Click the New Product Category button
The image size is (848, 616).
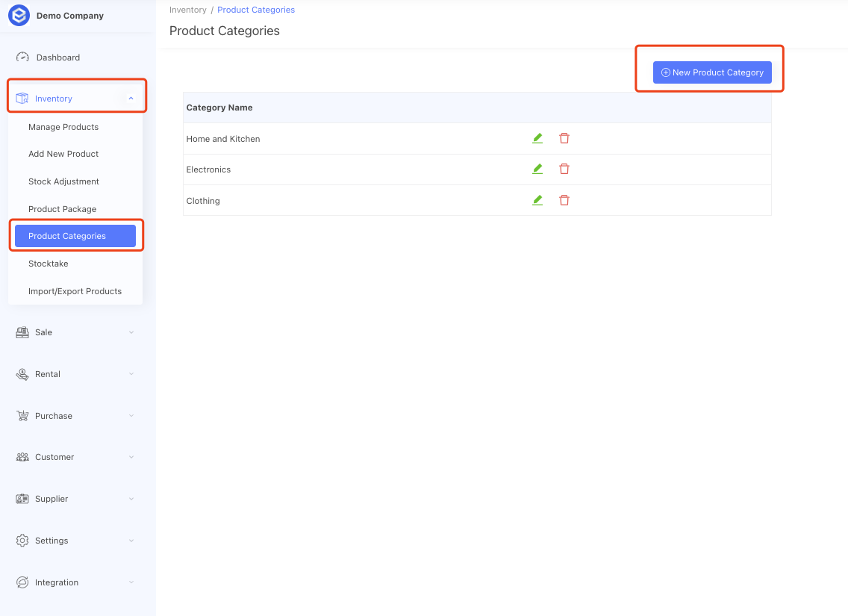(711, 72)
